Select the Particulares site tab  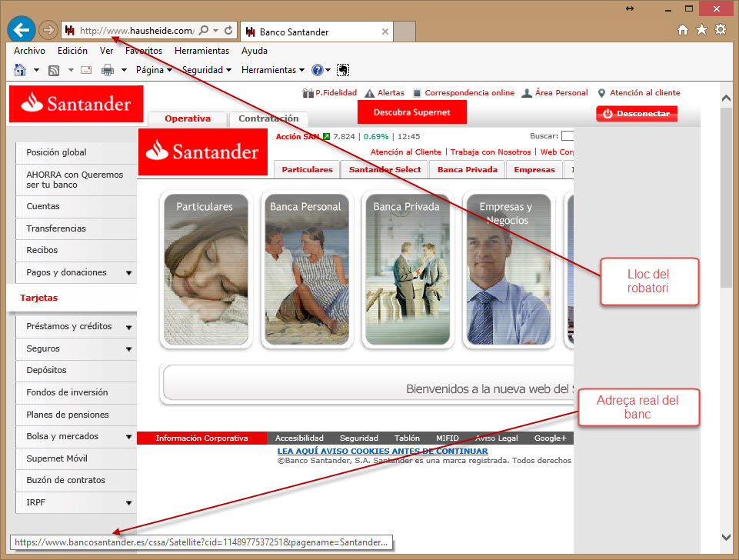308,170
